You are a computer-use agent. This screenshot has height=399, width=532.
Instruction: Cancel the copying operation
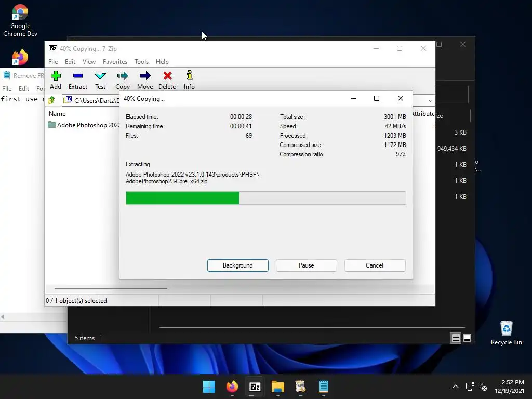375,265
